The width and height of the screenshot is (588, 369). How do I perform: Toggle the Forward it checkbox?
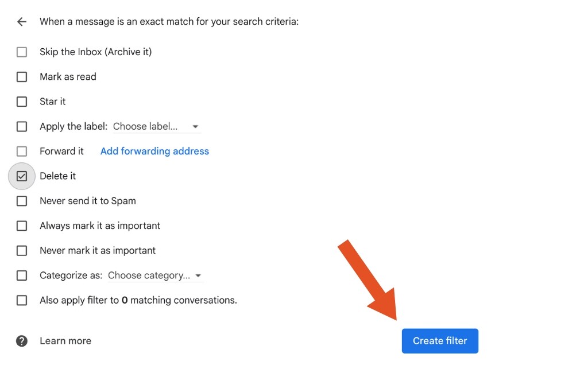click(x=22, y=152)
